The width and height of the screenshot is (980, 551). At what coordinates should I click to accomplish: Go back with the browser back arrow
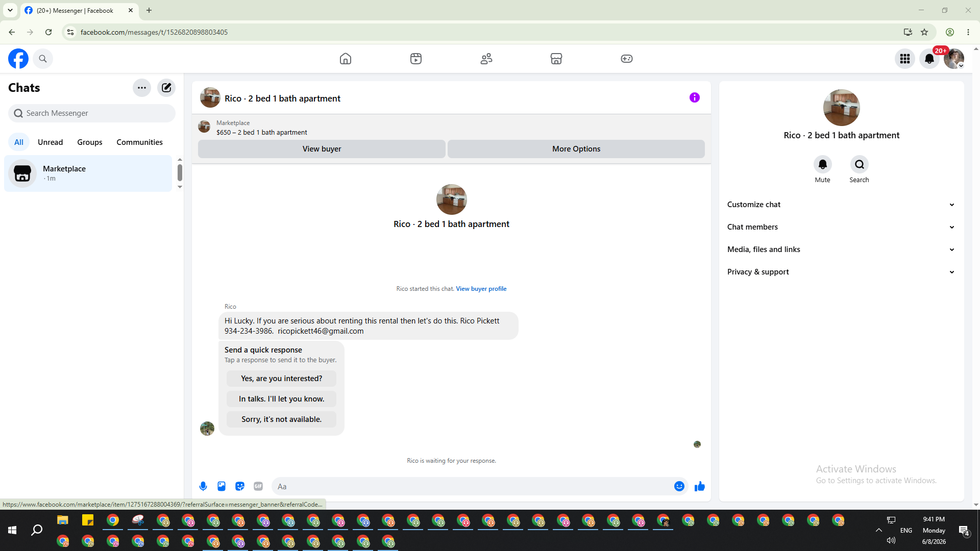[12, 32]
